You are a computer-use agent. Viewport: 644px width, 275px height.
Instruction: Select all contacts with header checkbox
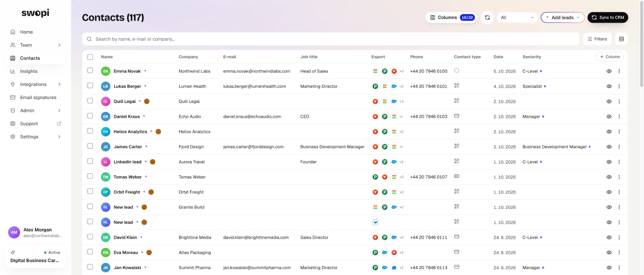pos(90,57)
